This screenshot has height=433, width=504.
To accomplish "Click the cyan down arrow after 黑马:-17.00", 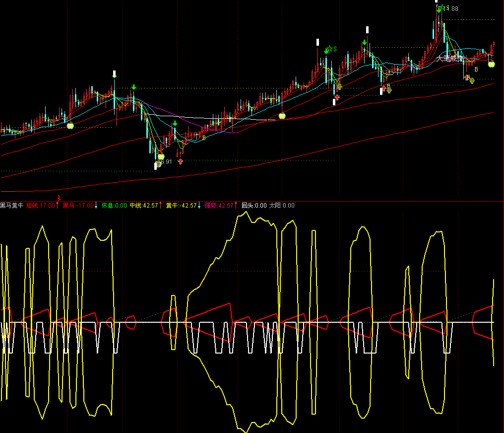I will pyautogui.click(x=96, y=205).
